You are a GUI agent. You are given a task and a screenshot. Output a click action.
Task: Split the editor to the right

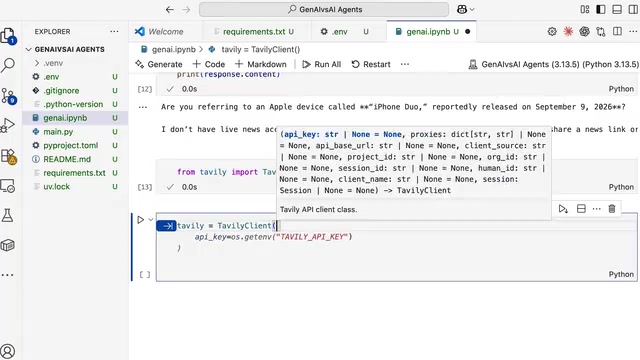(x=617, y=31)
